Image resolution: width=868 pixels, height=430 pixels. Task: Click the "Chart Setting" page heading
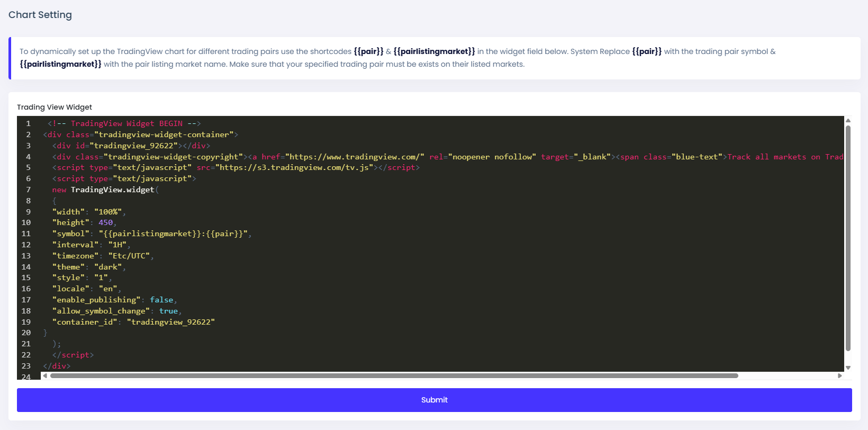pyautogui.click(x=40, y=15)
